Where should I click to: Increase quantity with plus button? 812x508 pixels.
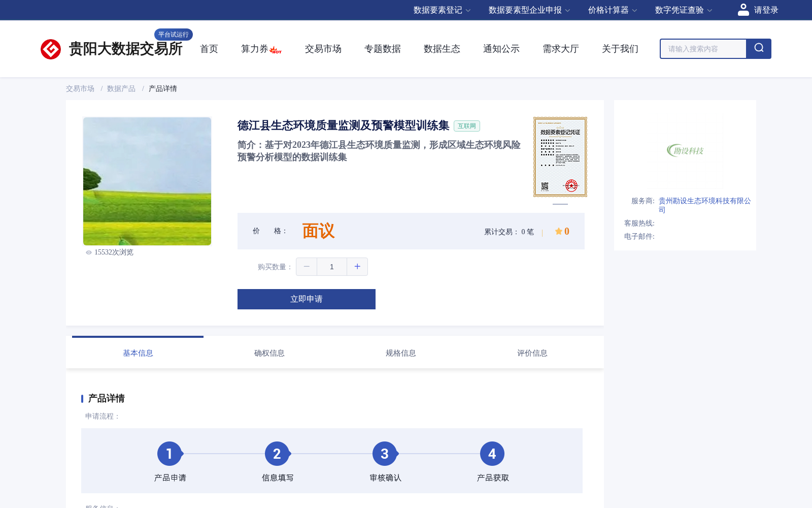click(357, 267)
